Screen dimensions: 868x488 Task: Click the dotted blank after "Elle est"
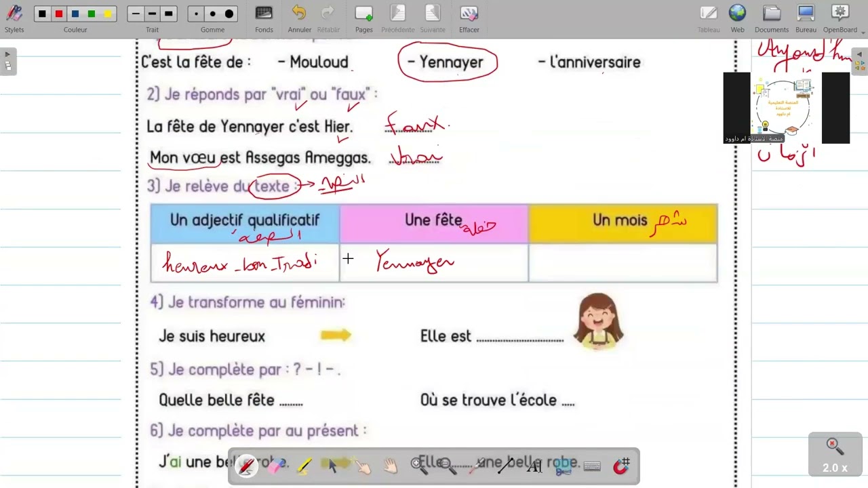520,339
